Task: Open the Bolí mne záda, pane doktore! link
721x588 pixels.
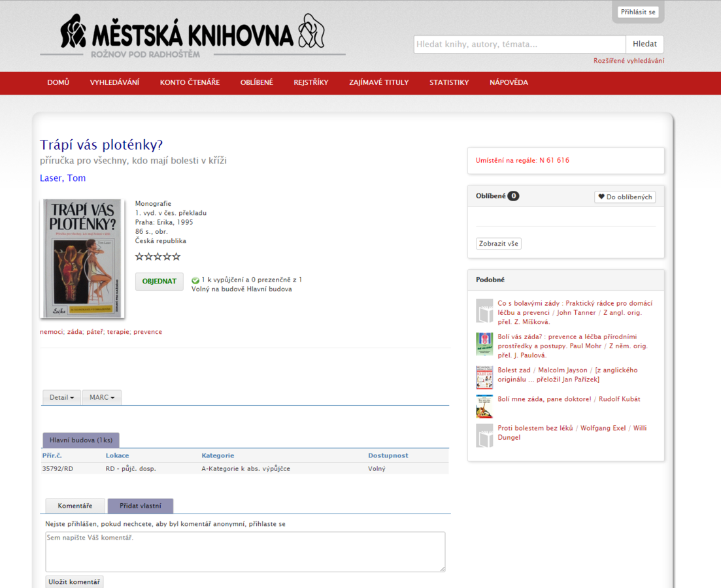Action: point(569,399)
